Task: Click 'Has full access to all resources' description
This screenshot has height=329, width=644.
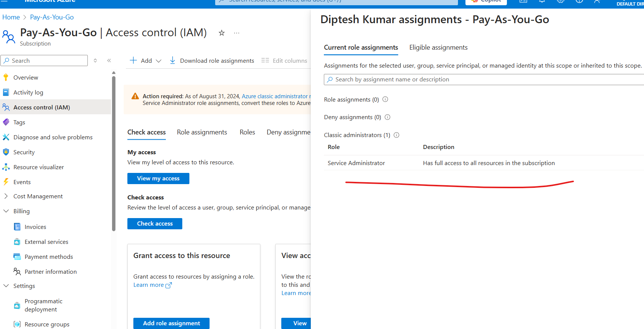Action: click(x=489, y=163)
